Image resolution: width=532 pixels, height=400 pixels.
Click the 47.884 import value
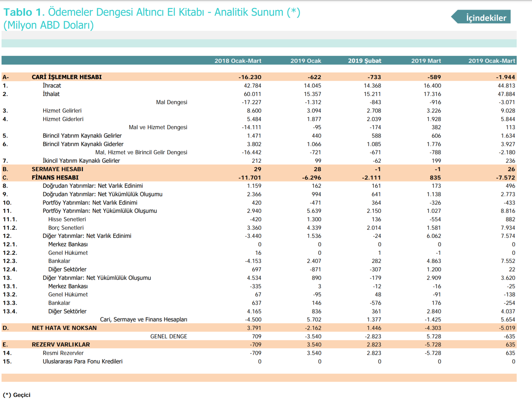(506, 94)
